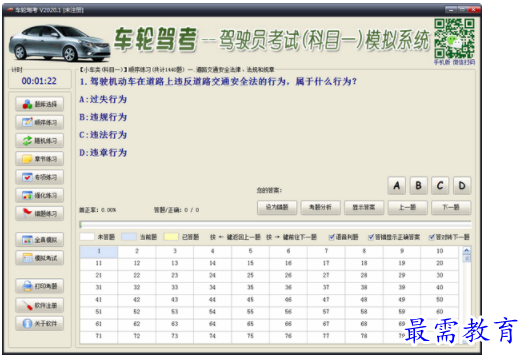Screen dimensions: 526x362
Task: Click the answer progress bar
Action: (x=275, y=224)
